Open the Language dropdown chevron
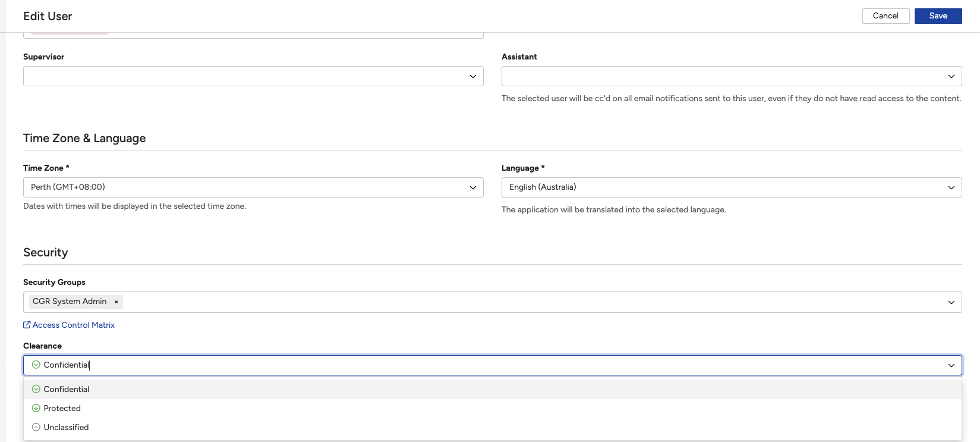The image size is (980, 442). pyautogui.click(x=951, y=187)
